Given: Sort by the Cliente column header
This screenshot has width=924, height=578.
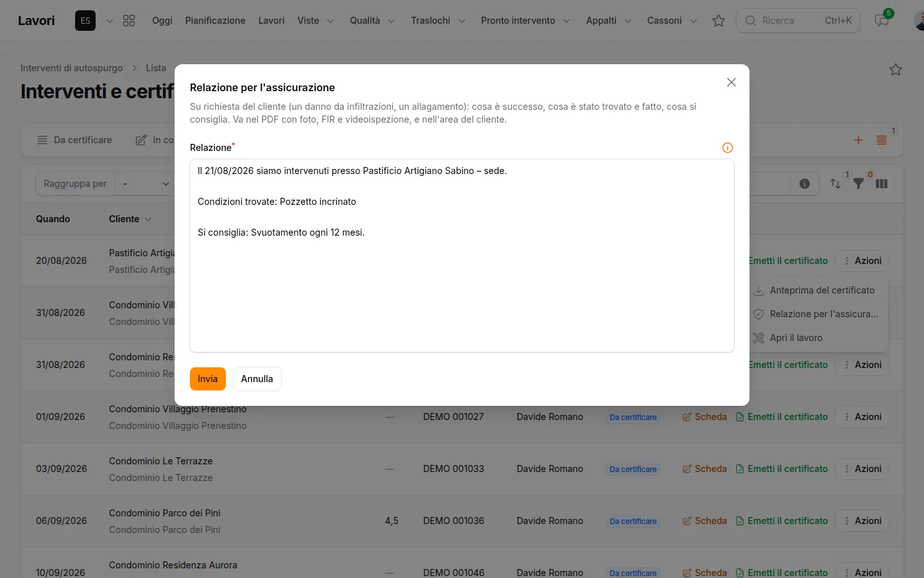Looking at the screenshot, I should pyautogui.click(x=130, y=219).
